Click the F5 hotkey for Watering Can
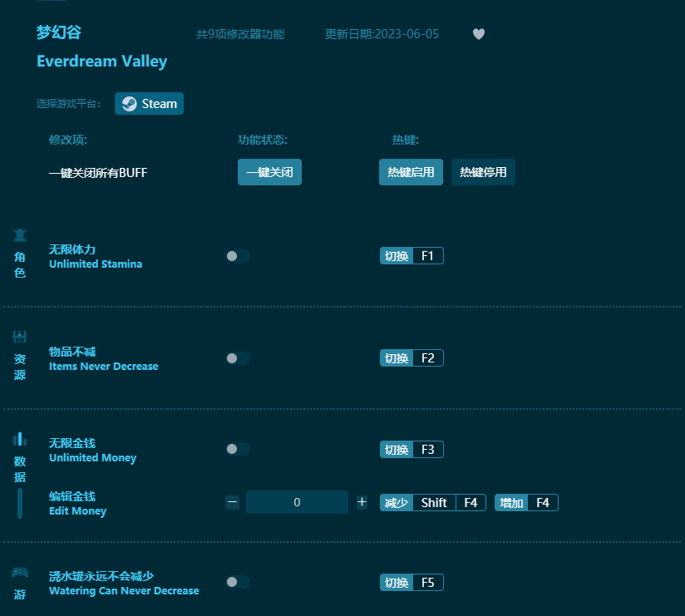Image resolution: width=685 pixels, height=616 pixels. coord(411,583)
